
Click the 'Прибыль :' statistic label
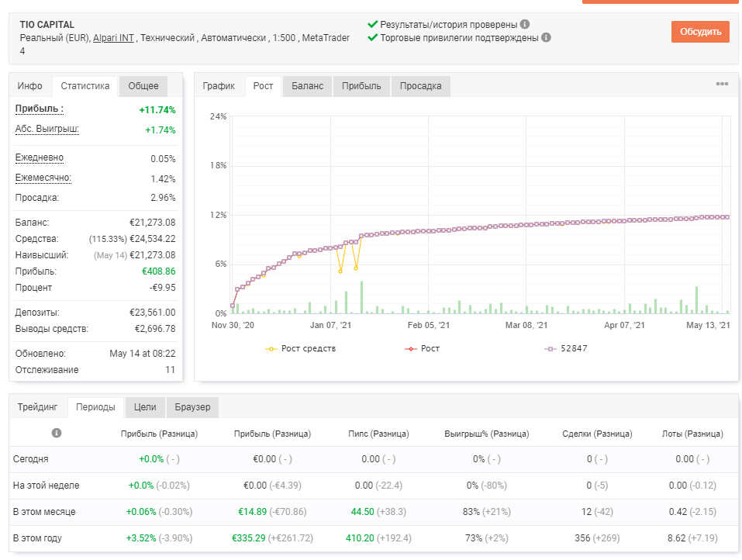coord(40,109)
